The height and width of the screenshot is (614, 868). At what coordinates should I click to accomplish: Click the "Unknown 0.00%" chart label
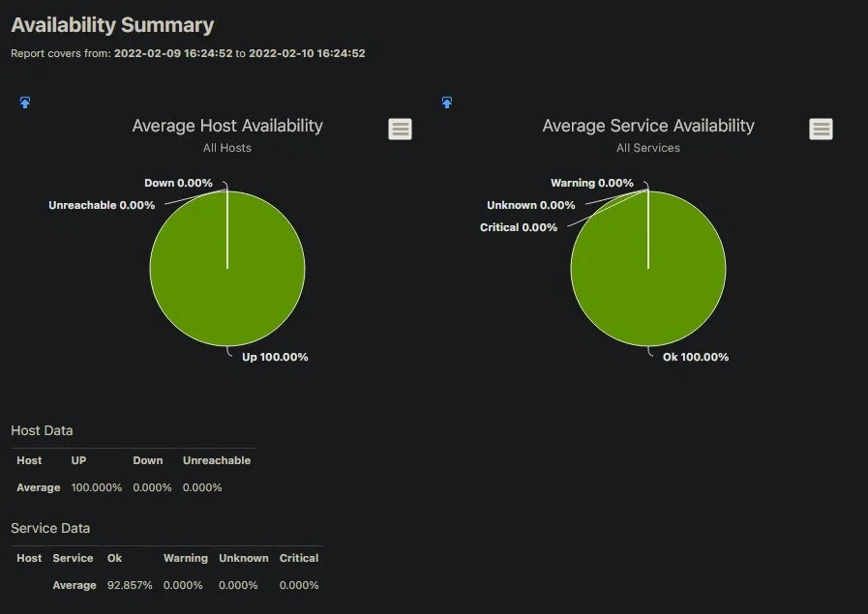531,205
